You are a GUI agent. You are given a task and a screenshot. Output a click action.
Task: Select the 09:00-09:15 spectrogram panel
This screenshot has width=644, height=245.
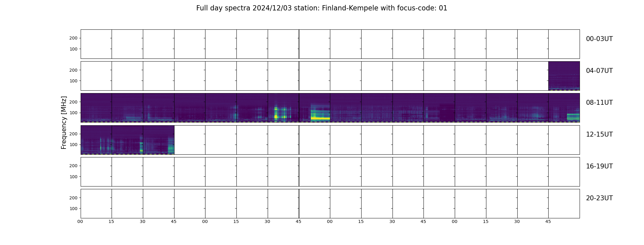tap(221, 108)
